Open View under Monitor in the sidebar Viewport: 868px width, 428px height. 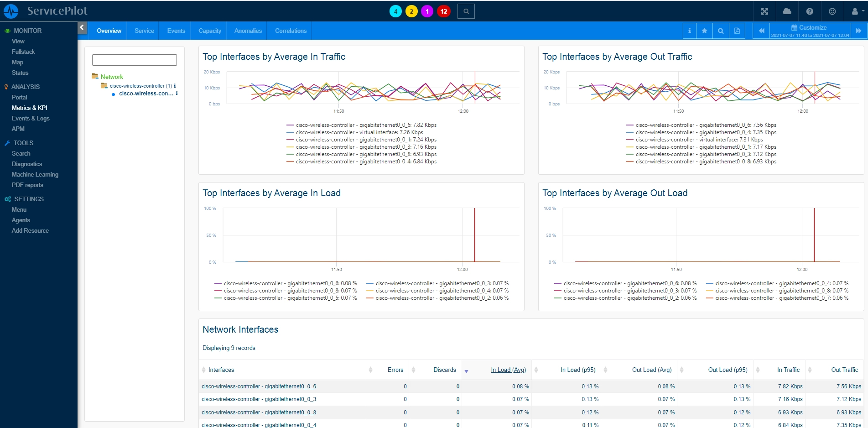(18, 41)
